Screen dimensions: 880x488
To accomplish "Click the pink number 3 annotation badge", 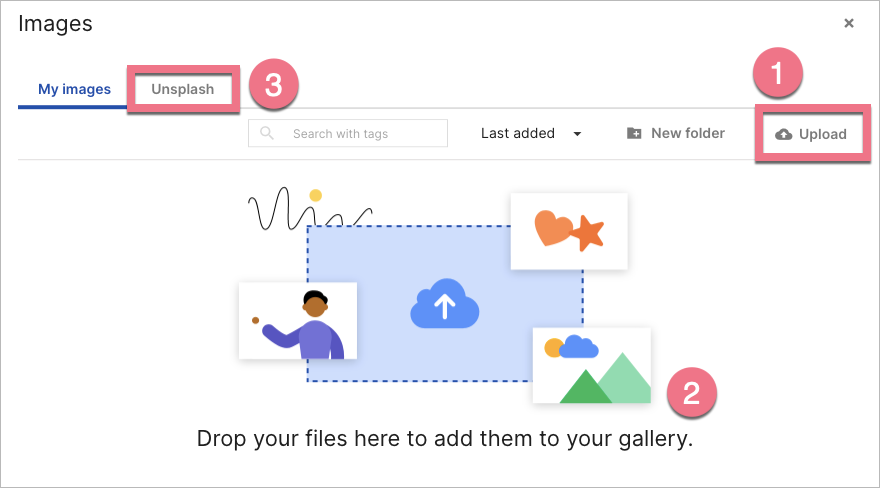I will (273, 86).
